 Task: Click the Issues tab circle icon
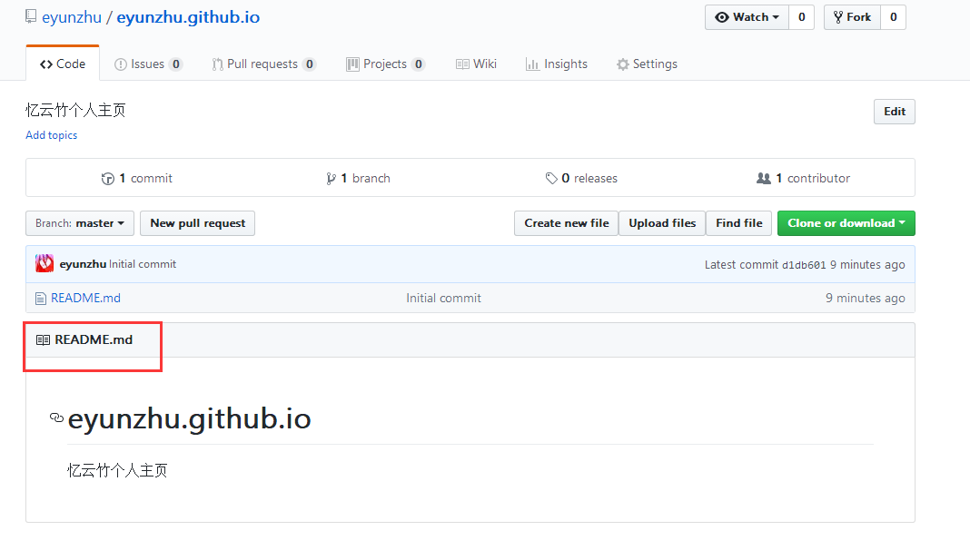(x=121, y=64)
